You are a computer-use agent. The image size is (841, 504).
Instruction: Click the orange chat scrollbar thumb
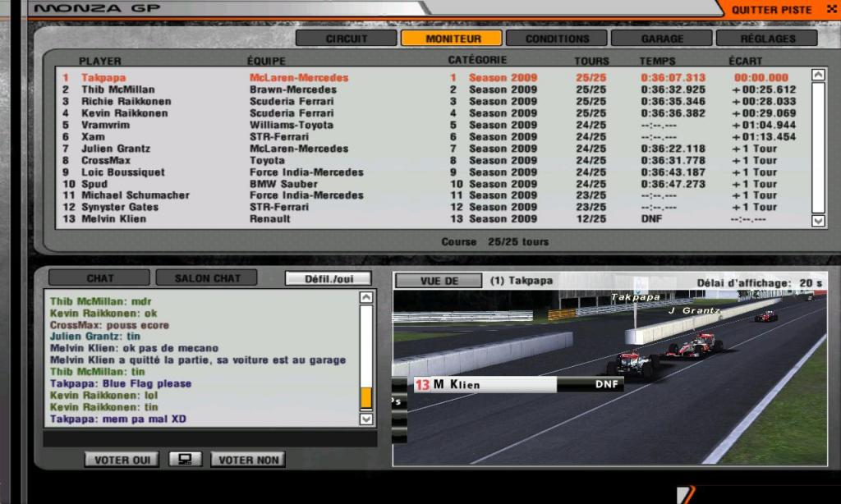(365, 398)
